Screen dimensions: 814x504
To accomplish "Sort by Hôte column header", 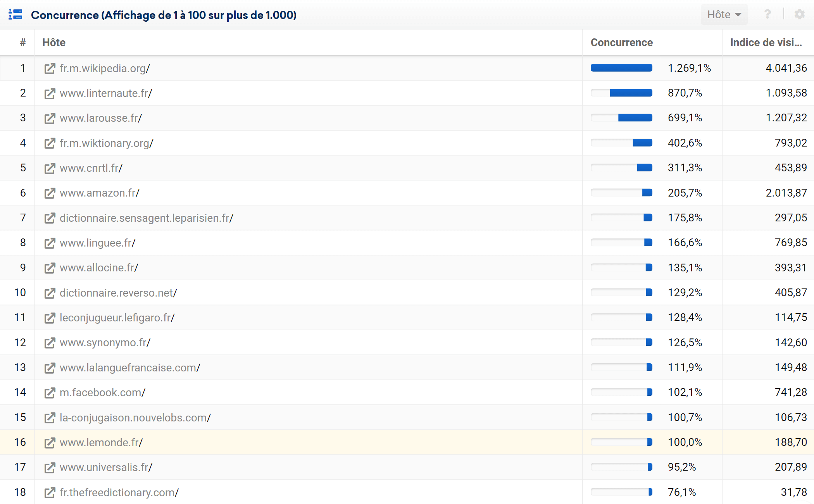I will [54, 42].
